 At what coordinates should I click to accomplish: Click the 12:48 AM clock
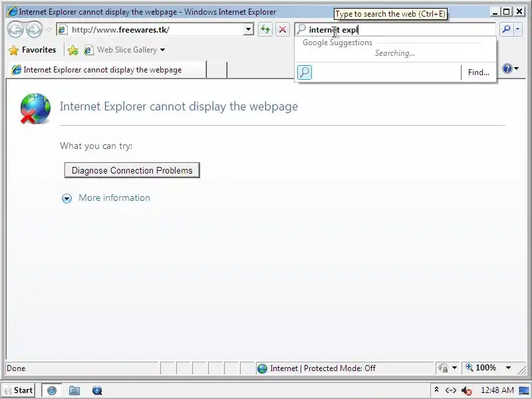[497, 390]
